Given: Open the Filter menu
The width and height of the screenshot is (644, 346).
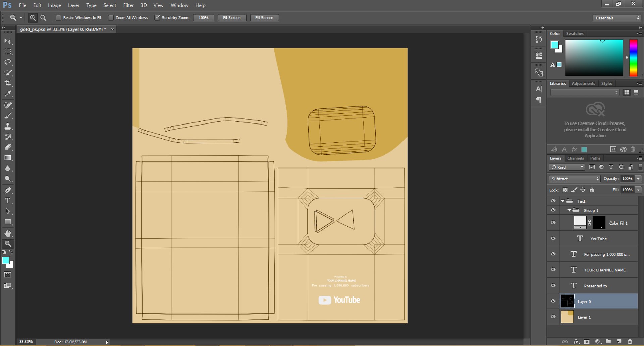Looking at the screenshot, I should (128, 5).
